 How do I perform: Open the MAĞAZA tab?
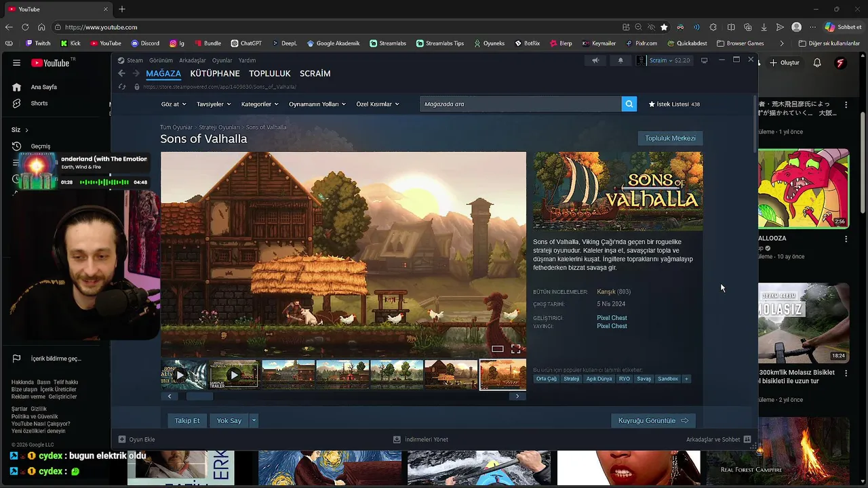(x=163, y=73)
